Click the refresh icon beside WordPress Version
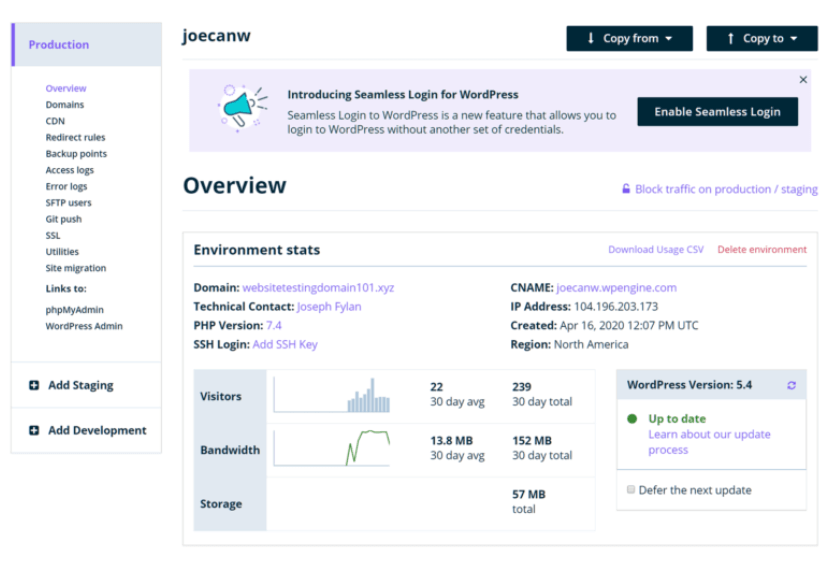Screen dimensions: 830x562 (x=791, y=385)
